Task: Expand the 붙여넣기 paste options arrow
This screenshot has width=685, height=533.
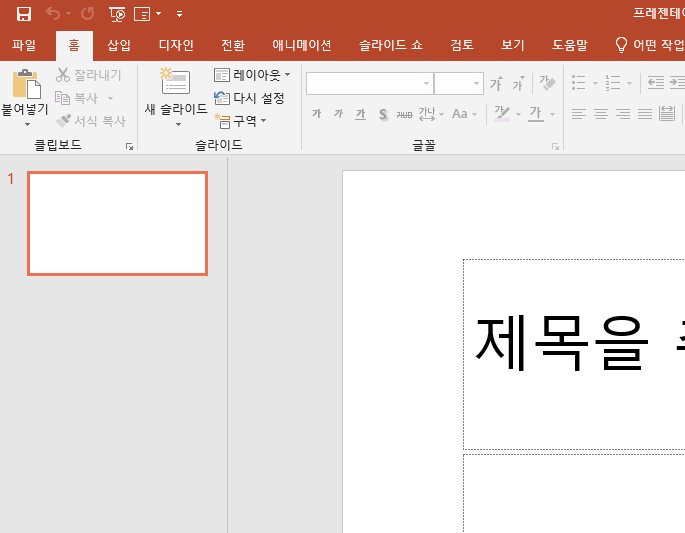Action: [x=27, y=125]
